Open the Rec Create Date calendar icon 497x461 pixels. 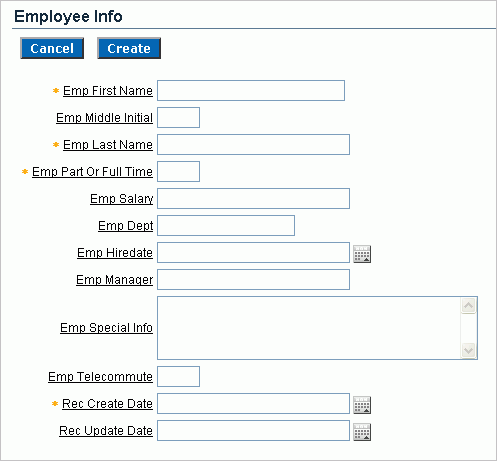[362, 405]
